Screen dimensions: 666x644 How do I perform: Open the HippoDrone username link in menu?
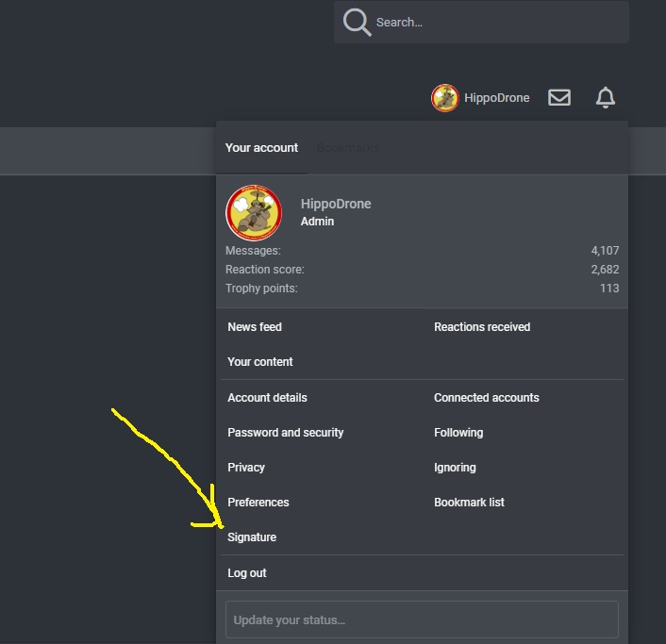coord(336,204)
